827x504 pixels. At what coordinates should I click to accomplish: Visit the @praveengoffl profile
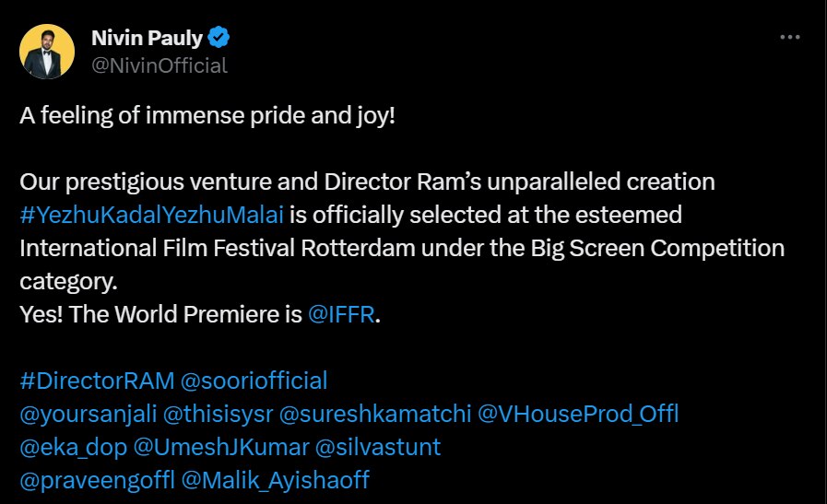97,480
